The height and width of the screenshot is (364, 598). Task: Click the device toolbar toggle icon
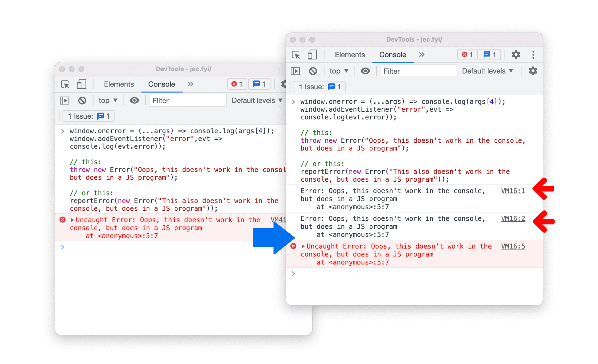click(311, 55)
